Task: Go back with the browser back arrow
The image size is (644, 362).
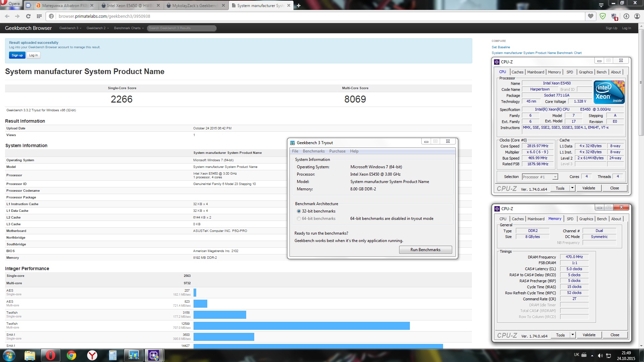Action: click(7, 16)
